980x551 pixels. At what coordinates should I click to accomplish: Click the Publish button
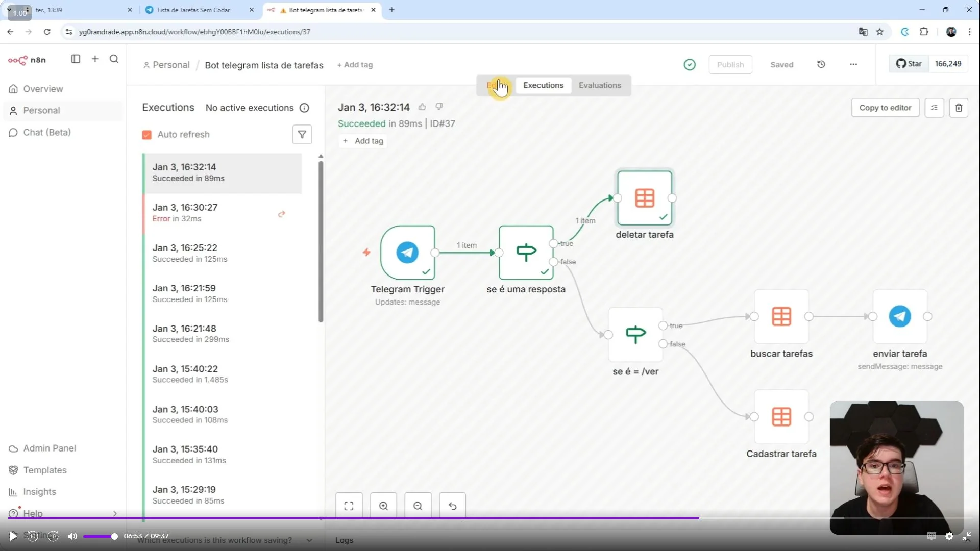730,65
